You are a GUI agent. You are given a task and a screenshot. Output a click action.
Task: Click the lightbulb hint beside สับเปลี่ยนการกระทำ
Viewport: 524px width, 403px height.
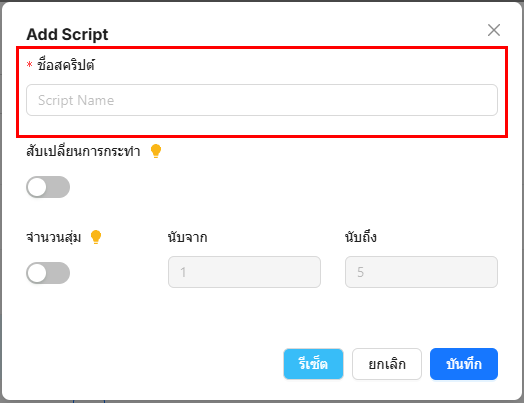point(156,151)
